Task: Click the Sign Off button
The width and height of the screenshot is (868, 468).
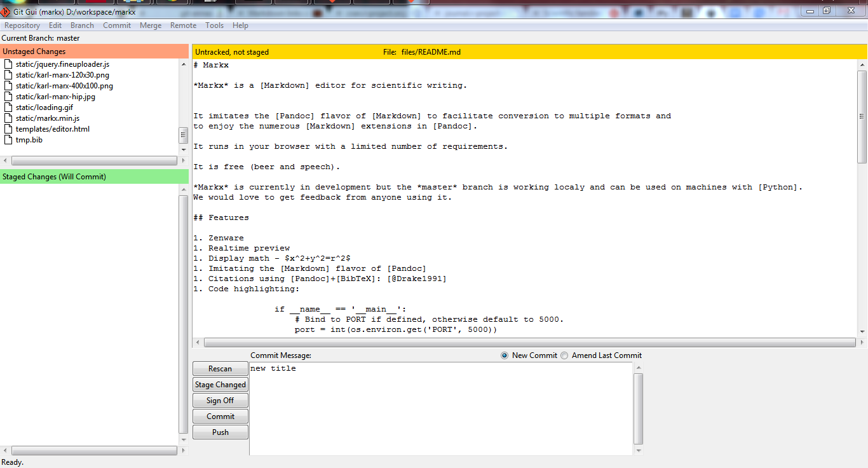Action: click(x=220, y=401)
